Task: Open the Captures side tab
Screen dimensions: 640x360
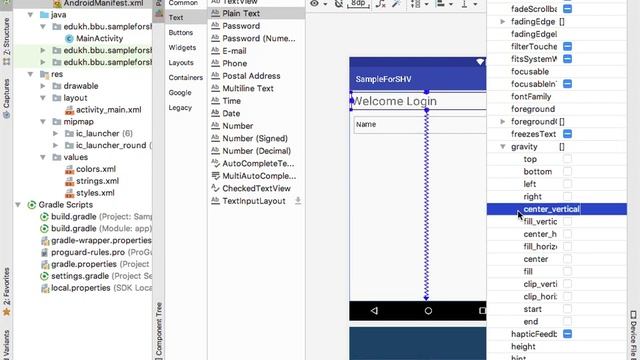Action: (x=6, y=98)
